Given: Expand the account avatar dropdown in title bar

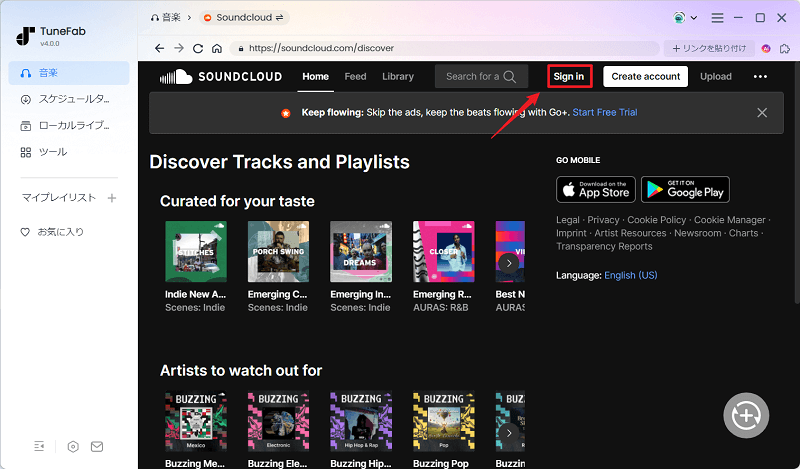Looking at the screenshot, I should tap(685, 17).
